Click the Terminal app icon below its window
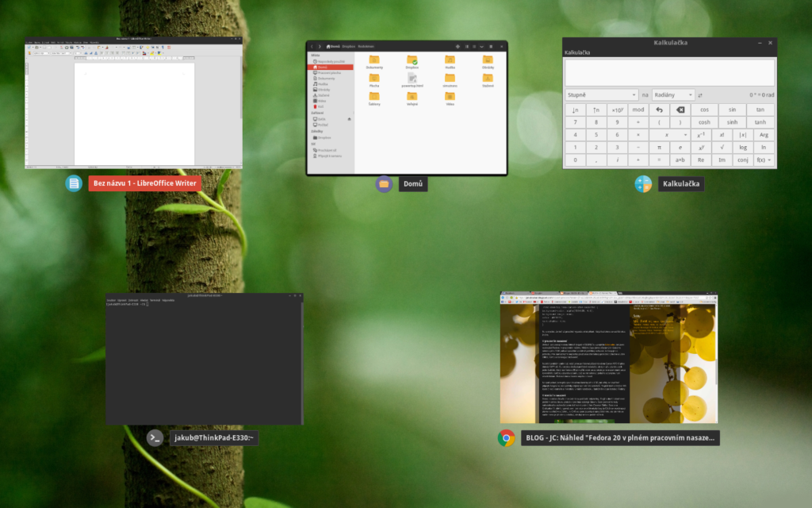This screenshot has height=508, width=812. (x=155, y=437)
